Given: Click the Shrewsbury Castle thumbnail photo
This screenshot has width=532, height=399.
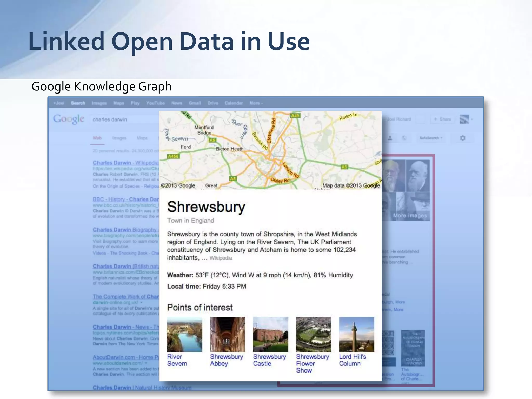Looking at the screenshot, I should click(x=270, y=334).
